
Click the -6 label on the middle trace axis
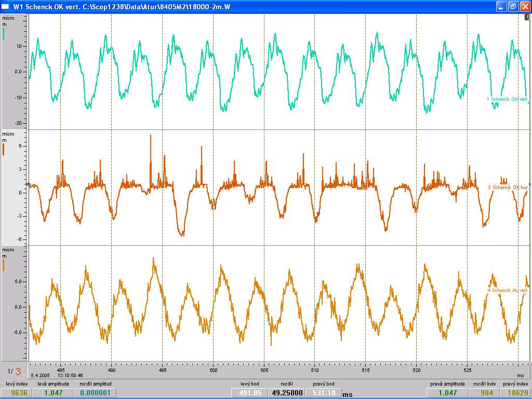(19, 239)
